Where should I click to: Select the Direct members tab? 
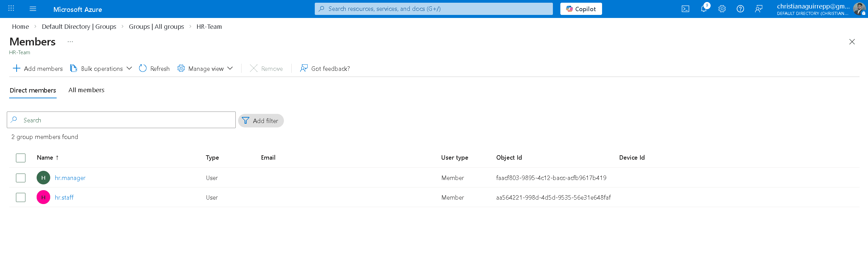click(33, 90)
